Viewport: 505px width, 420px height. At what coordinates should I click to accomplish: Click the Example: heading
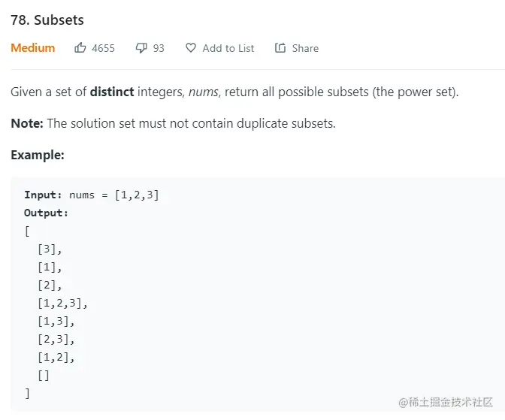(38, 155)
